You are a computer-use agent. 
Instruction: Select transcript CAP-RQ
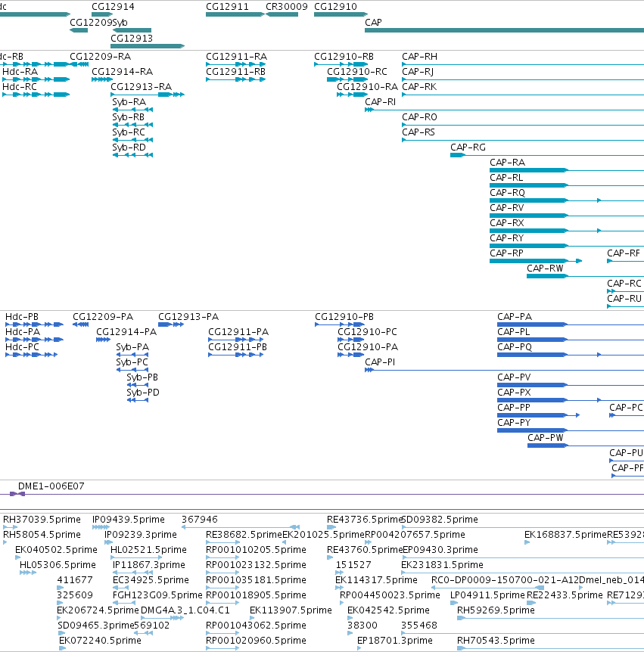(567, 200)
